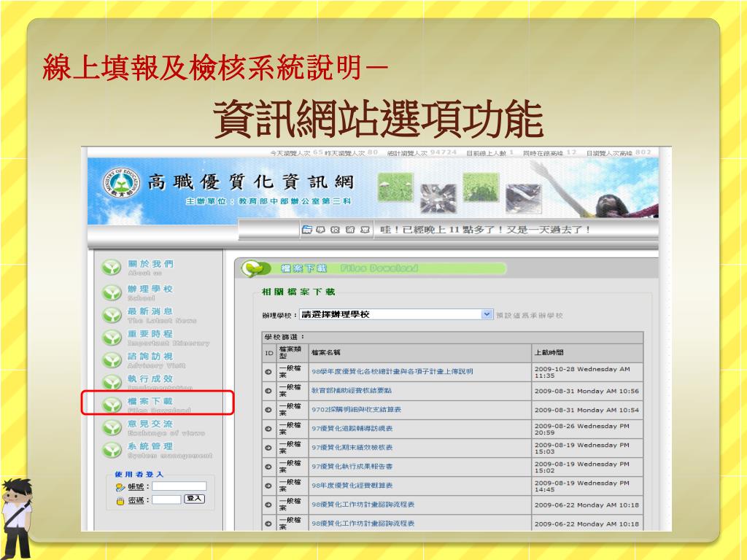This screenshot has height=560, width=747.
Task: Click timestamp 2009-10-28 Wednesday AM 11:35
Action: [x=582, y=373]
